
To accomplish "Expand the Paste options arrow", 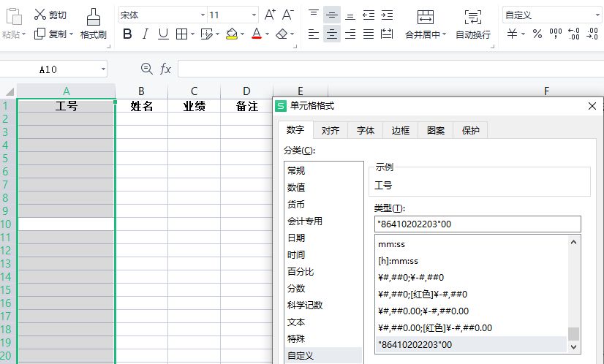I will tap(23, 34).
